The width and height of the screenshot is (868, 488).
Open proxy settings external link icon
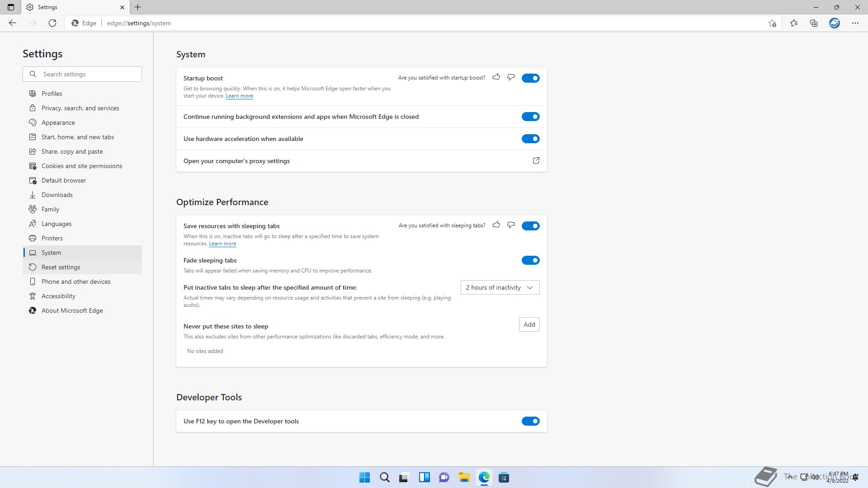[x=536, y=160]
